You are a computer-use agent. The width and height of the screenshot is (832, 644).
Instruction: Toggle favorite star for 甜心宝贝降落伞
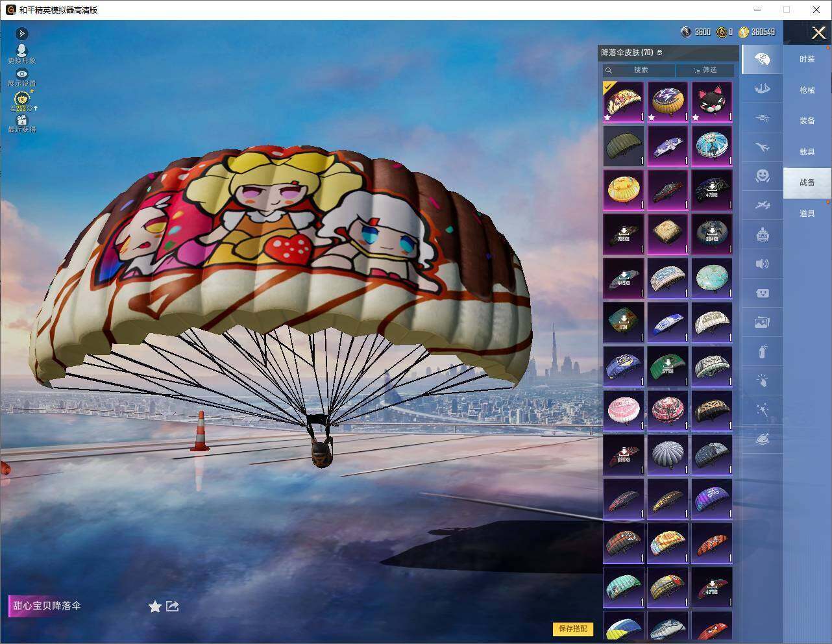tap(155, 606)
